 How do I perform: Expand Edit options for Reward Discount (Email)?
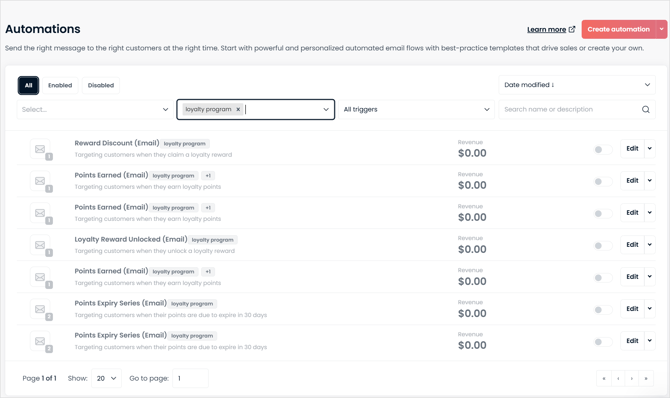point(649,148)
